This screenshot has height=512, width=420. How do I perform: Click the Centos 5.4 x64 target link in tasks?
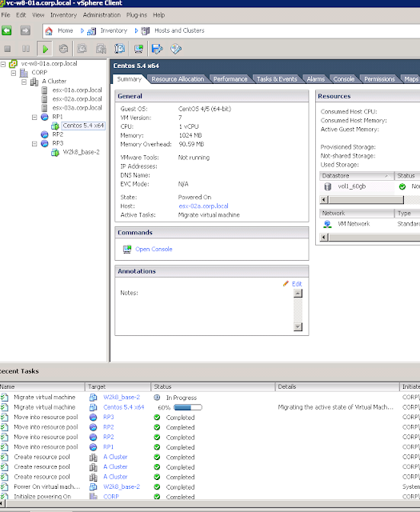[x=123, y=407]
